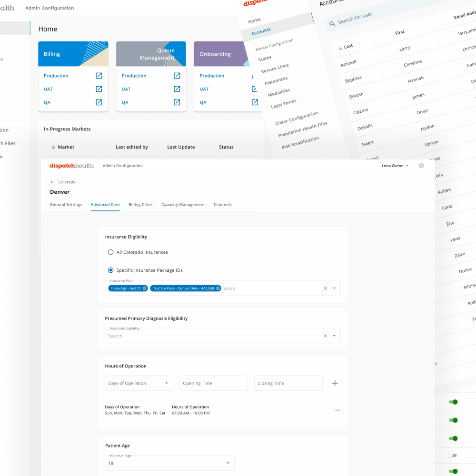Remove InnovAge - 56872 chip
476x476 pixels.
click(145, 288)
